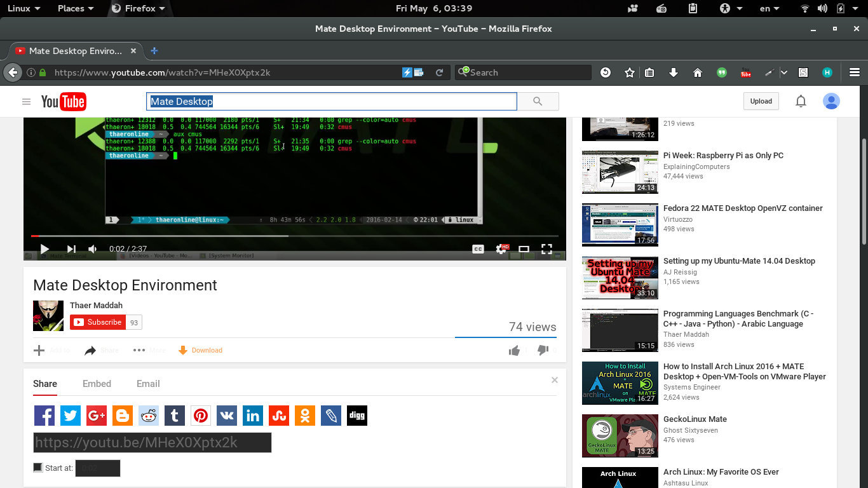Screen dimensions: 868x488
Task: Bookmark this page with star icon
Action: coord(630,72)
